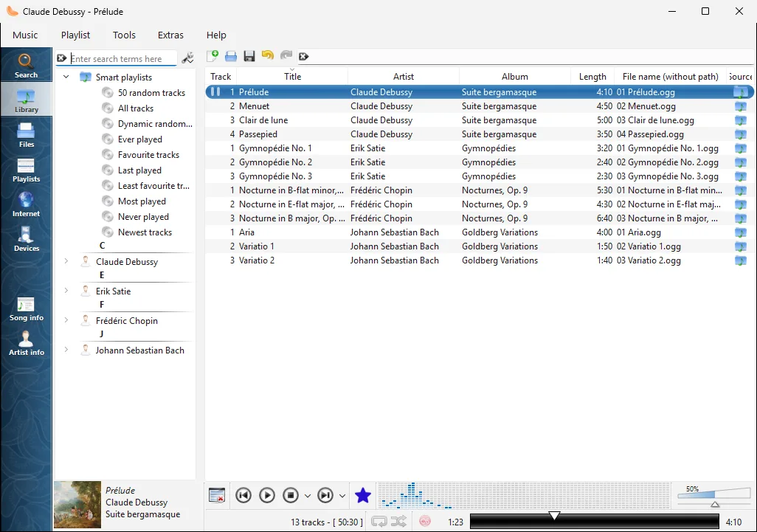Select the 50 random tracks smart playlist
Image resolution: width=757 pixels, height=532 pixels.
click(x=151, y=93)
